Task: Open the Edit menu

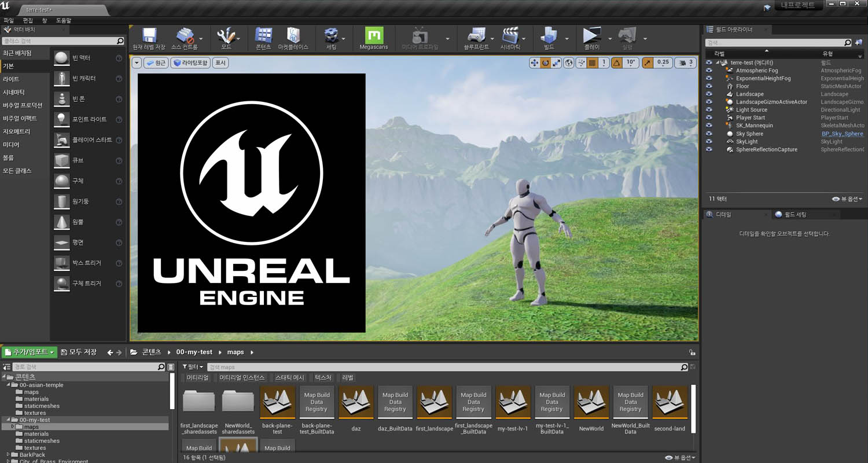Action: pyautogui.click(x=28, y=20)
